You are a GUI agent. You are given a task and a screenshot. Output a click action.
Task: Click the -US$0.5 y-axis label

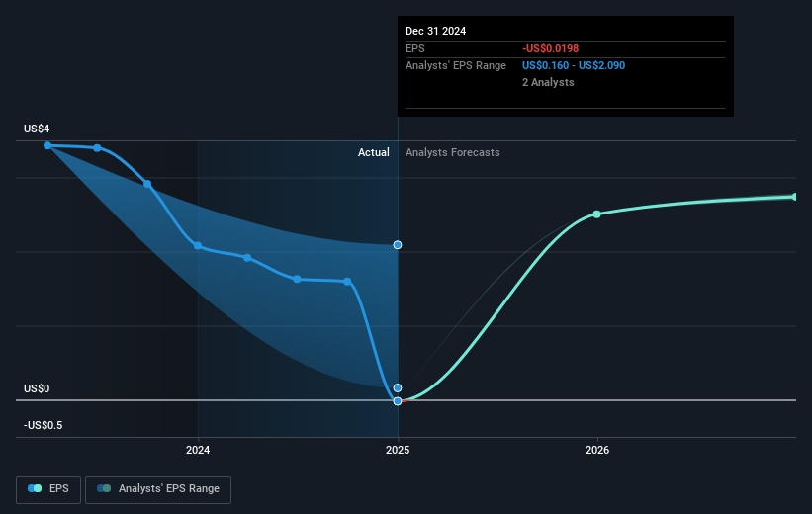(43, 425)
